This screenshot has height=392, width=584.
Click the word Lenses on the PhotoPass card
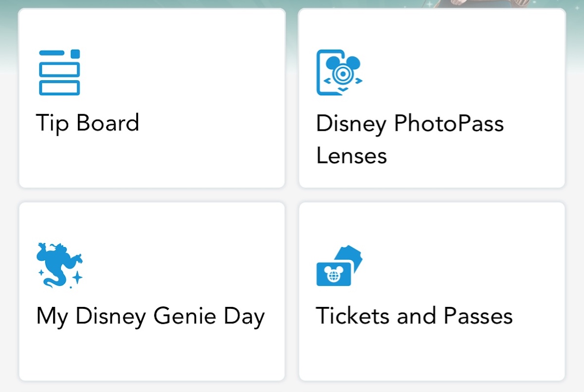(351, 156)
